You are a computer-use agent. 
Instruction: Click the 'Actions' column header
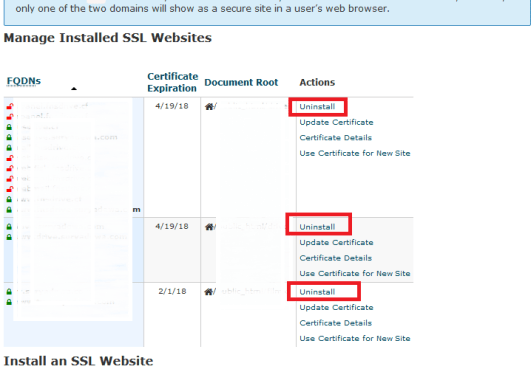(x=317, y=82)
